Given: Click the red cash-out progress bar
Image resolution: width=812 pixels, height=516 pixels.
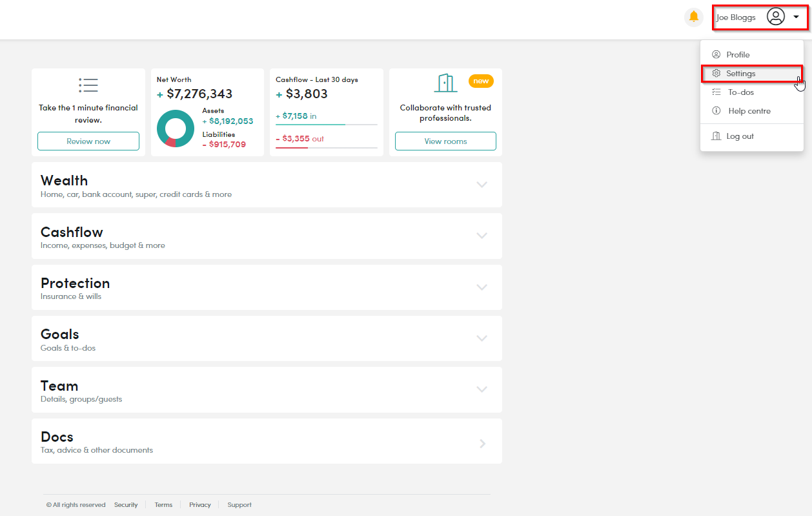Looking at the screenshot, I should [x=327, y=148].
